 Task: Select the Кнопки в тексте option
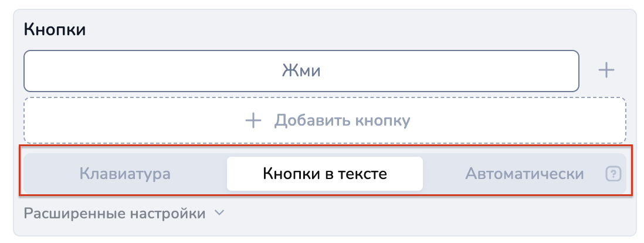coord(325,174)
